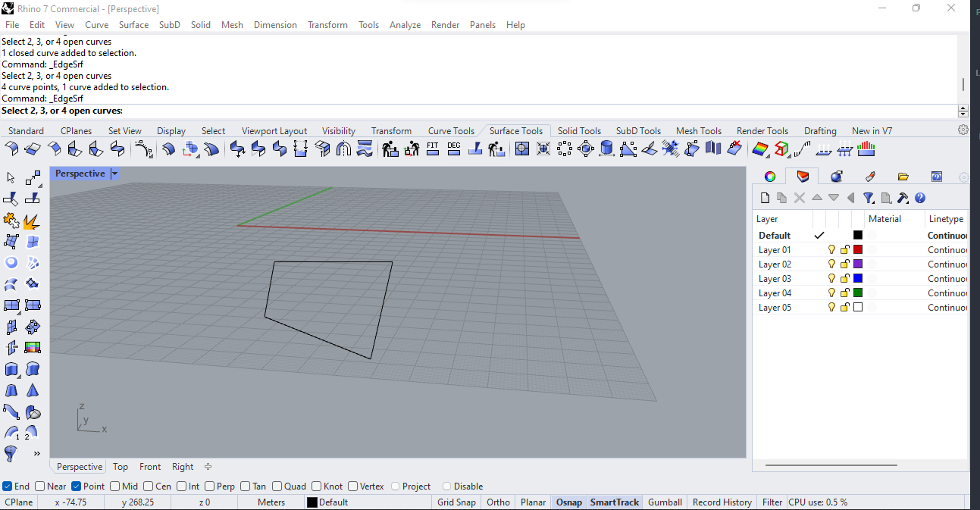Screen dimensions: 980x510
Task: Toggle Layer 01 visibility lightbulb
Action: [831, 249]
